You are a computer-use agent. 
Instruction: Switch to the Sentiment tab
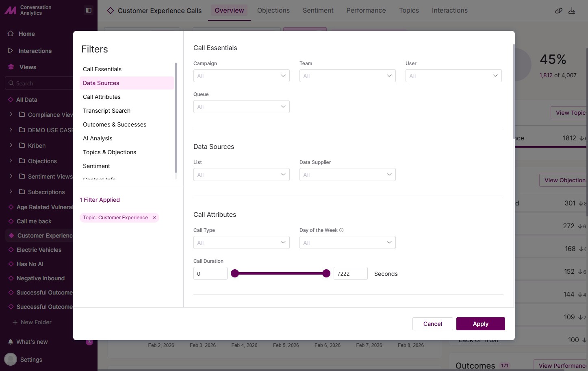point(318,11)
